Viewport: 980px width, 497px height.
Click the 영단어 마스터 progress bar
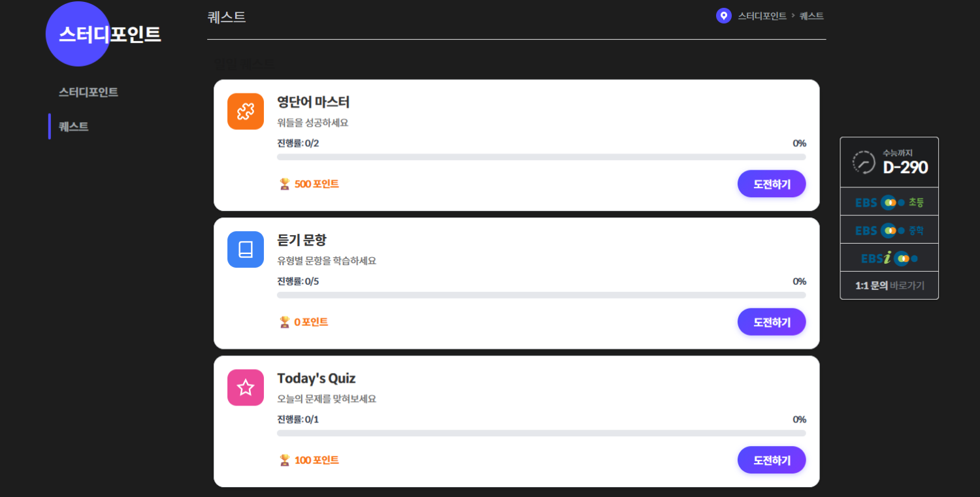point(541,157)
